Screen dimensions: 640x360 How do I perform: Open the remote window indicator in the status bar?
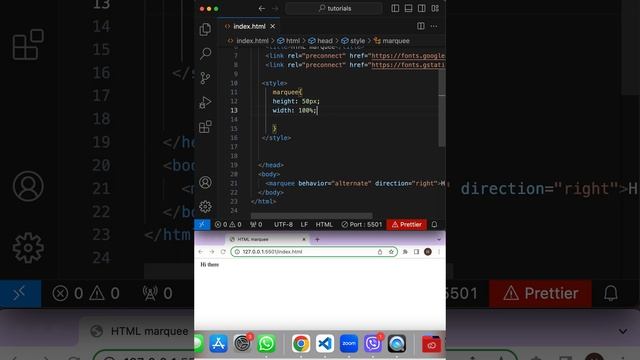click(202, 224)
